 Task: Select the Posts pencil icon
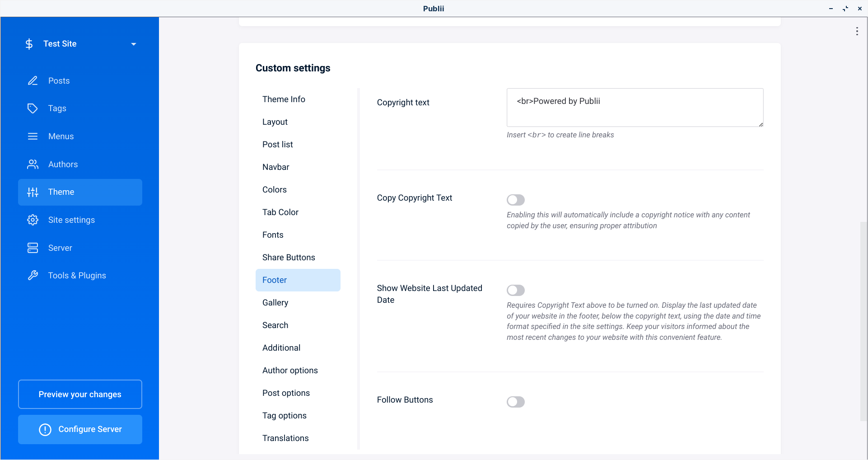click(33, 80)
